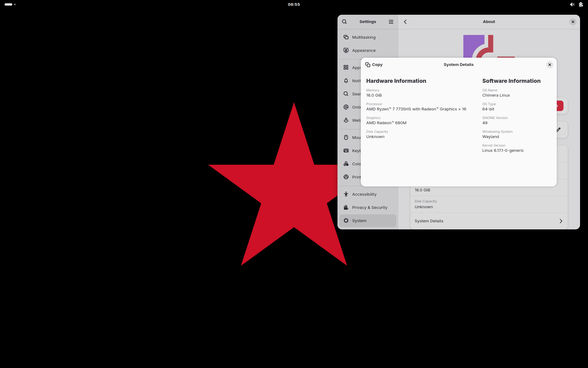Go back using the About header arrow
This screenshot has height=368, width=588.
pyautogui.click(x=405, y=22)
